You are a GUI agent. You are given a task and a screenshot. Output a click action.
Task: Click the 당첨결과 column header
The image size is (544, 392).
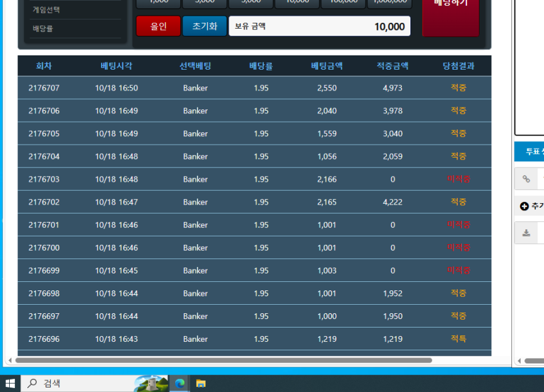point(458,66)
